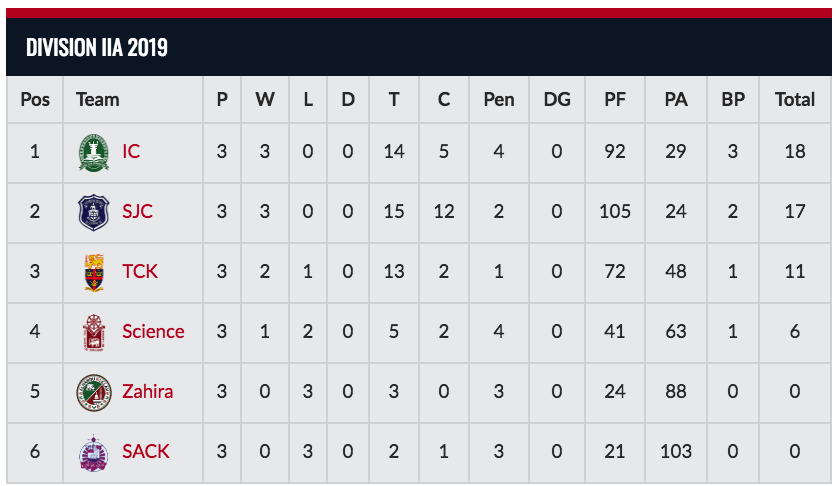Click the Zahira team crest logo
Screen dimensions: 836x486
[x=94, y=392]
